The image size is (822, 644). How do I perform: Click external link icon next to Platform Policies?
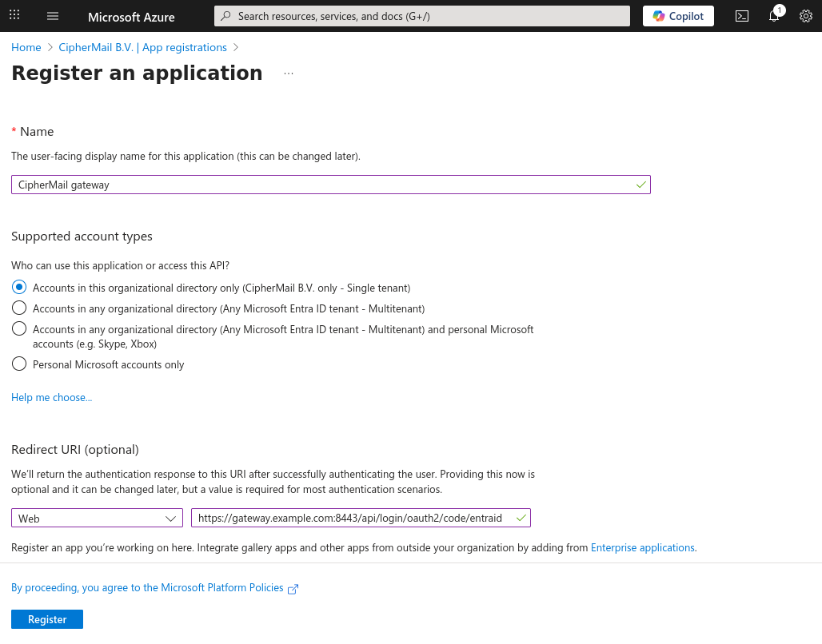pyautogui.click(x=293, y=588)
